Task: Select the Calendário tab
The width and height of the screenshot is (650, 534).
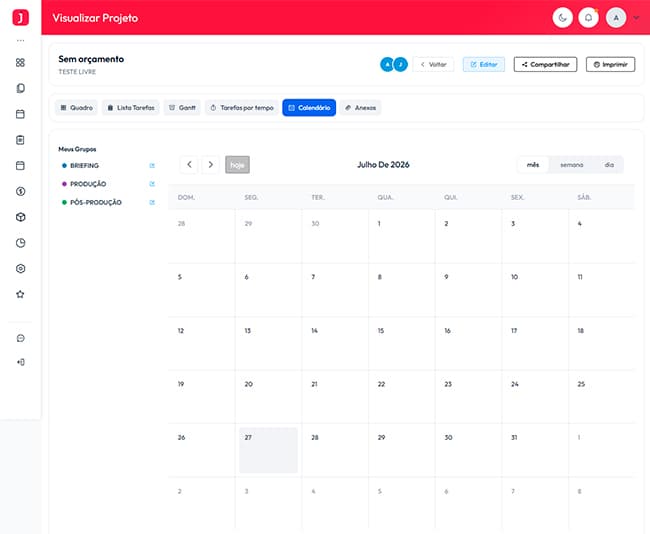Action: coord(309,108)
